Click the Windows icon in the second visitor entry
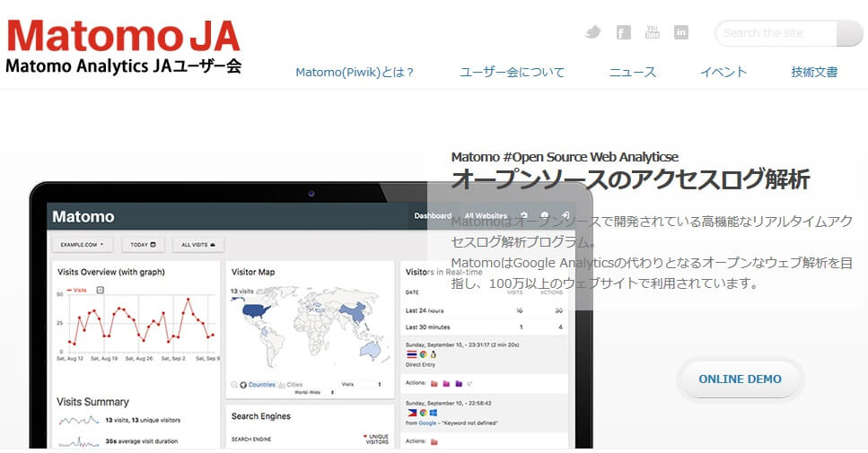868x453 pixels. pos(434,413)
